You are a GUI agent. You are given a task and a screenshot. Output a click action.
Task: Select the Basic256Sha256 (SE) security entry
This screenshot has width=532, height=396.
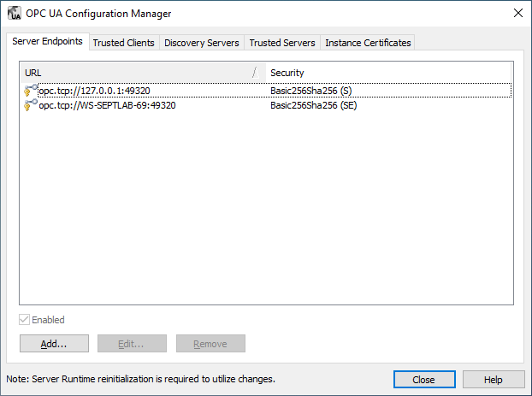pos(313,105)
